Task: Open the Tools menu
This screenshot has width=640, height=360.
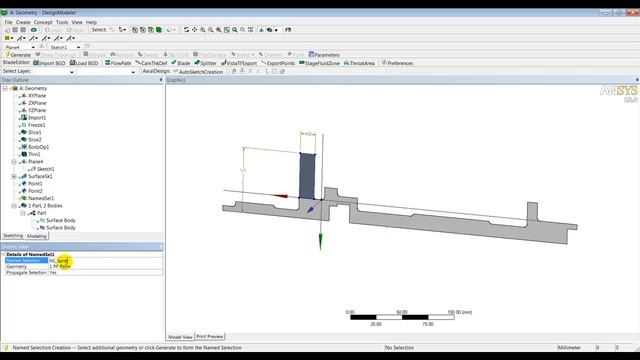Action: (x=62, y=22)
